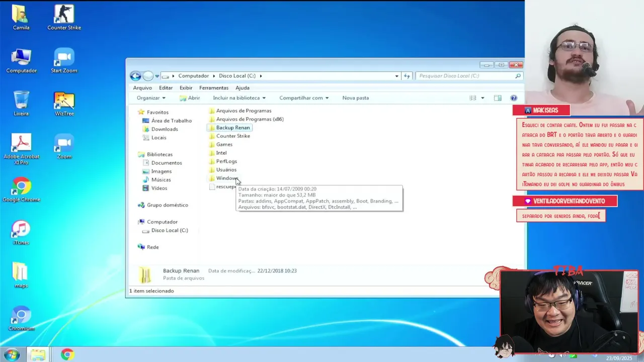The height and width of the screenshot is (362, 644).
Task: Open the Ferramentas menu
Action: click(214, 88)
